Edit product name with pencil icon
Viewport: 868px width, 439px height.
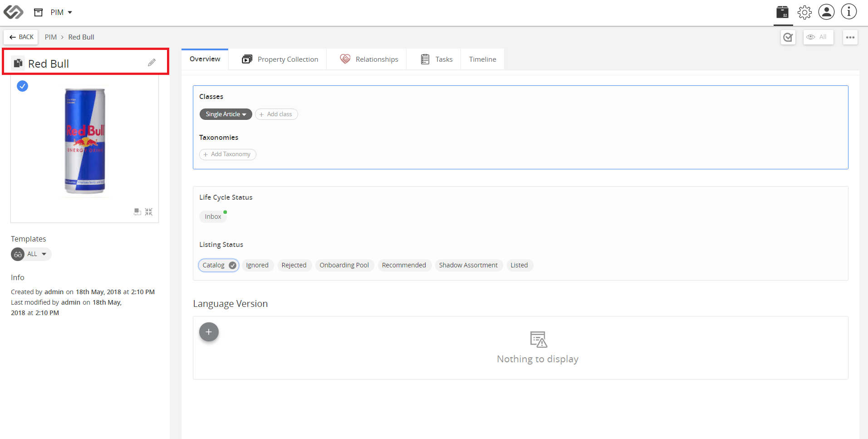click(x=152, y=63)
